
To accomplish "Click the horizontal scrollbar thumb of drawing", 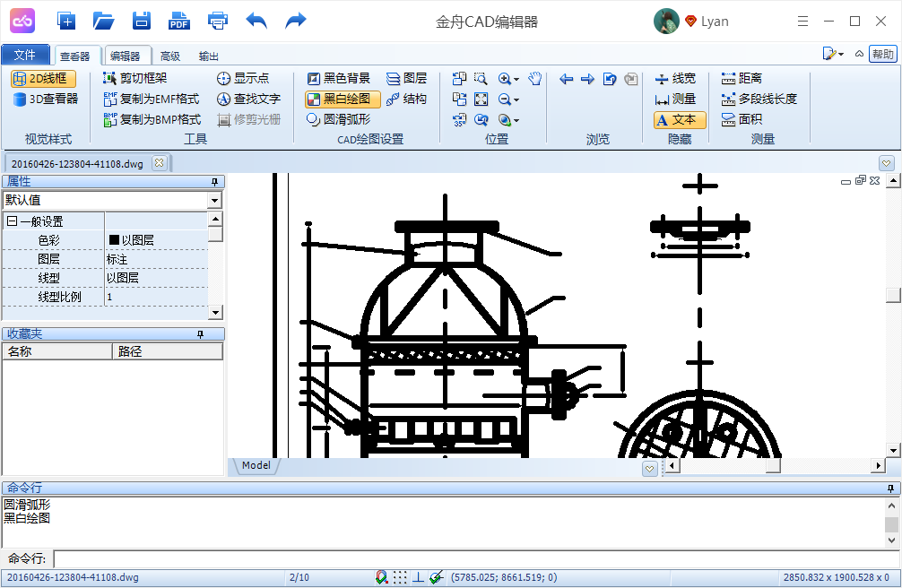I will [x=773, y=465].
